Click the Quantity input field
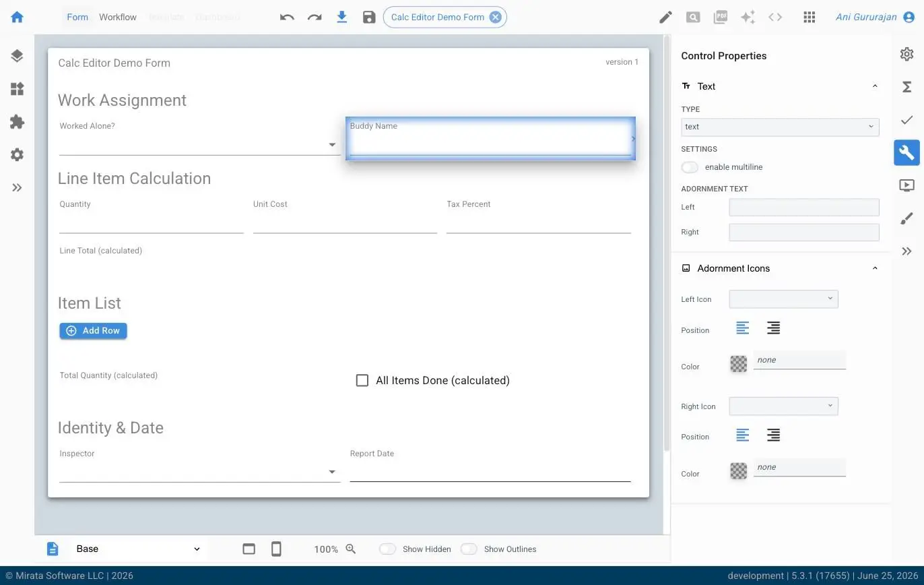924x585 pixels. [x=151, y=222]
